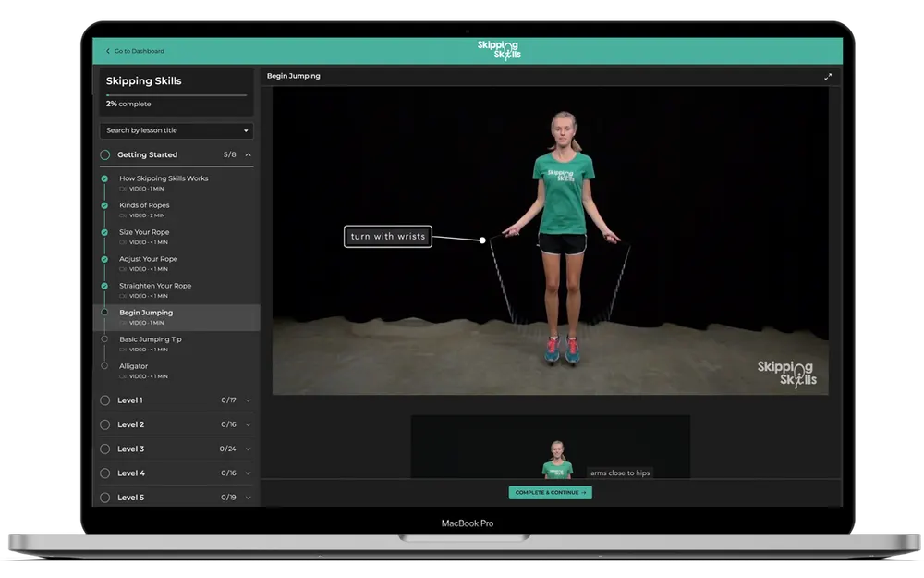Viewport: 924px width, 578px height.
Task: Click completed checkmark for Size Your Rope
Action: pos(104,232)
